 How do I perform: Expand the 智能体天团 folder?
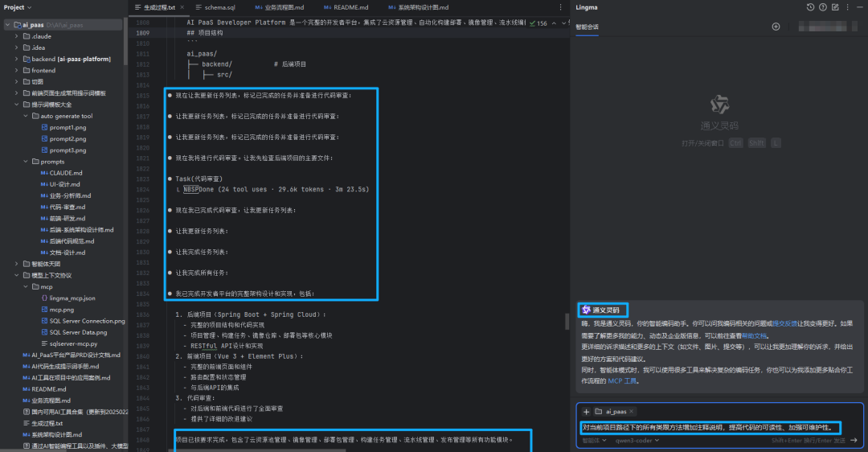pyautogui.click(x=17, y=265)
